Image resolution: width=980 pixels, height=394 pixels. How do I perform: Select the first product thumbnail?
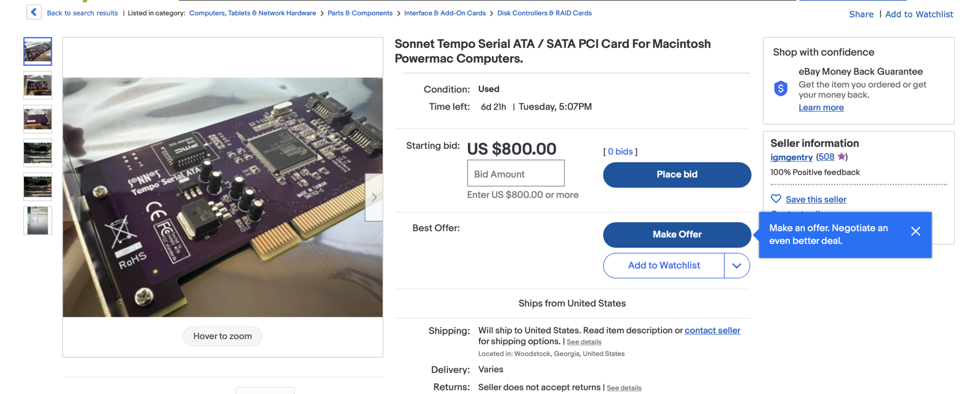click(38, 51)
